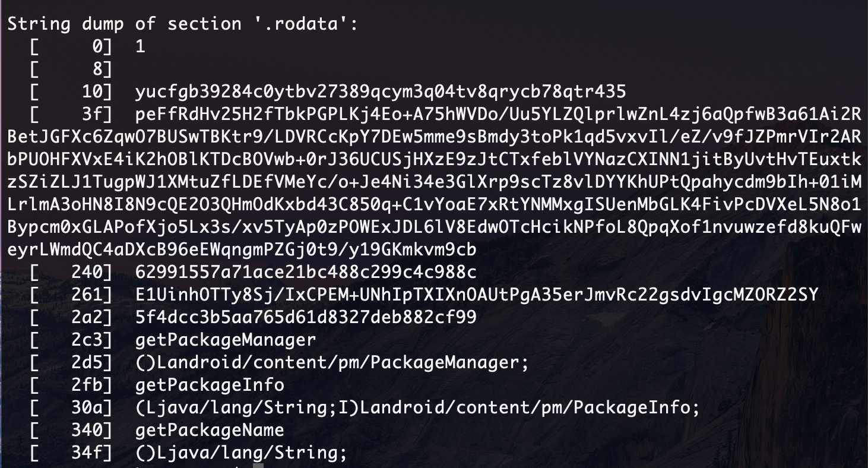The image size is (868, 468).
Task: Click the offset index 0 entry
Action: [71, 47]
